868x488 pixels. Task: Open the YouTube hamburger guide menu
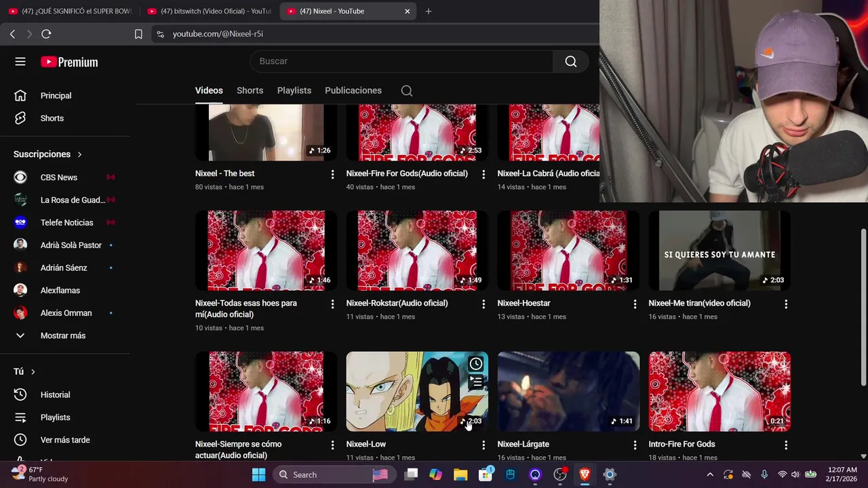point(20,62)
